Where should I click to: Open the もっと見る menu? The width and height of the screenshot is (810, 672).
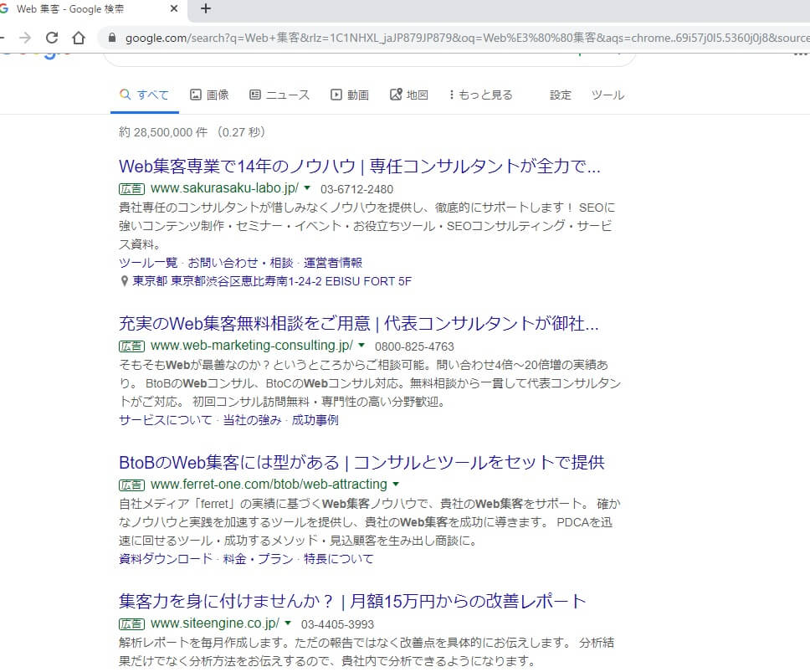click(481, 95)
